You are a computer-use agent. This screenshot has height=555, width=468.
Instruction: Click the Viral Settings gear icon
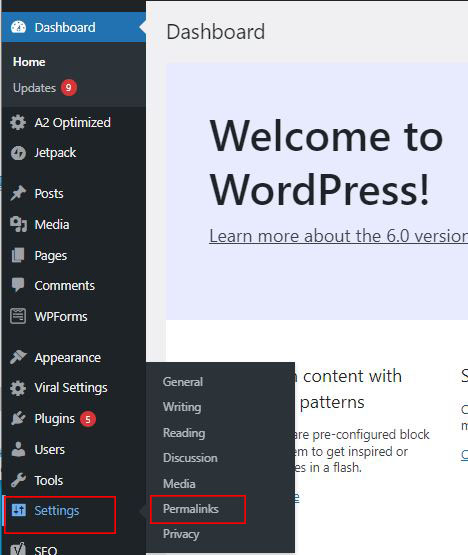(18, 388)
